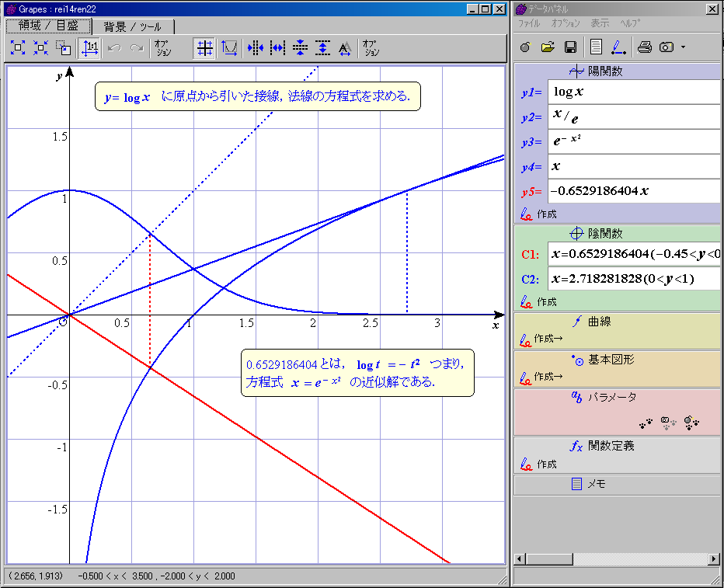The width and height of the screenshot is (724, 588).
Task: Click the data panel scrollbar left arrow
Action: click(520, 559)
